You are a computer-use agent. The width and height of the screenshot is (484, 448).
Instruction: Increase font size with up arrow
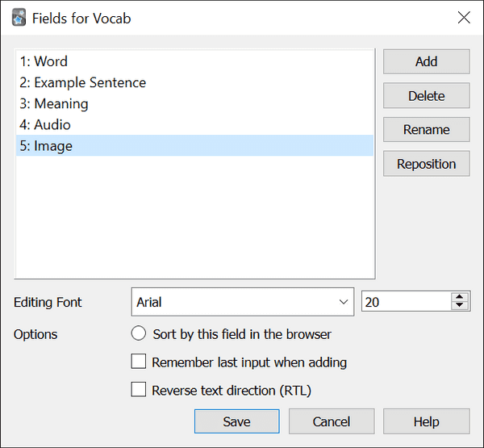(x=460, y=297)
